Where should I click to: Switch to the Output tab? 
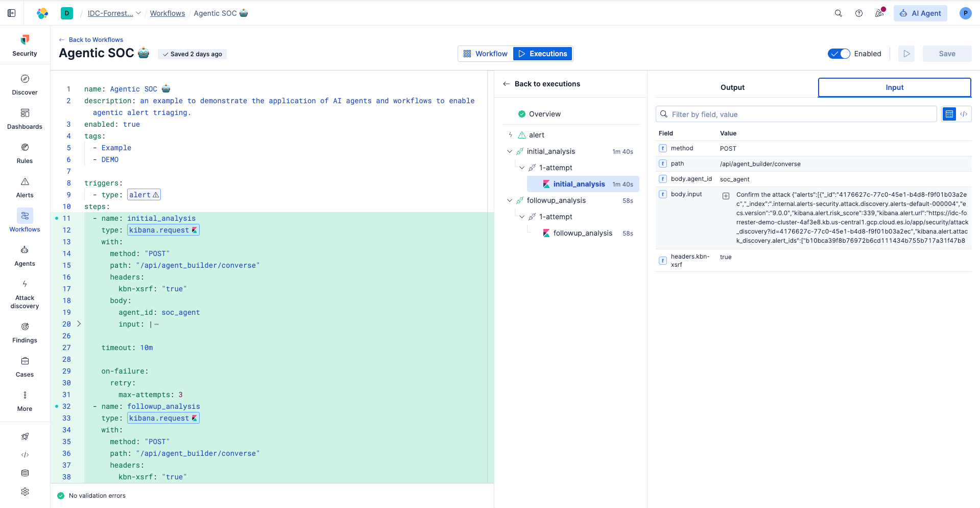click(732, 87)
